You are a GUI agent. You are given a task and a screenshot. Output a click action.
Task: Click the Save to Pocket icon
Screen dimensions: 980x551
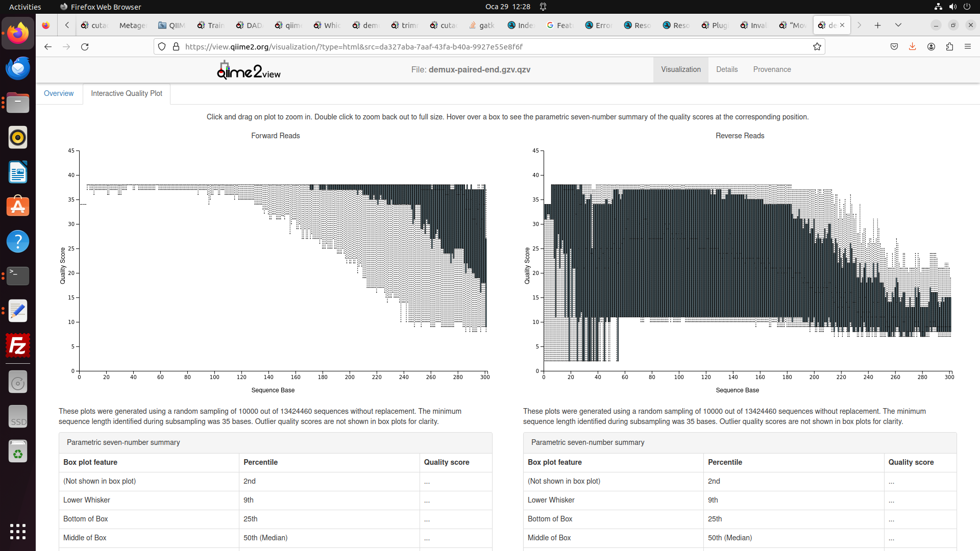894,46
